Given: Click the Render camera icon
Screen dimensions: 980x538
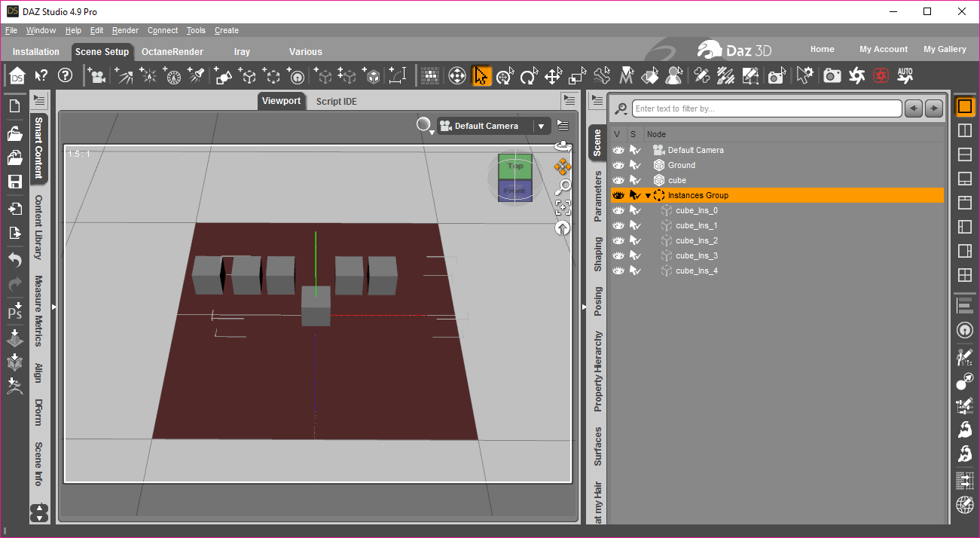Looking at the screenshot, I should tap(832, 75).
